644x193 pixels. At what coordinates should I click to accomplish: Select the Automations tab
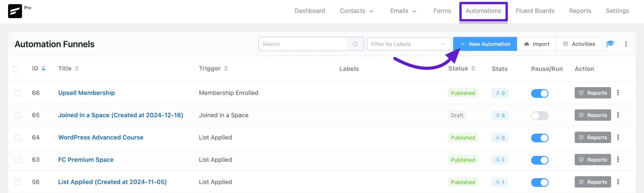point(483,11)
